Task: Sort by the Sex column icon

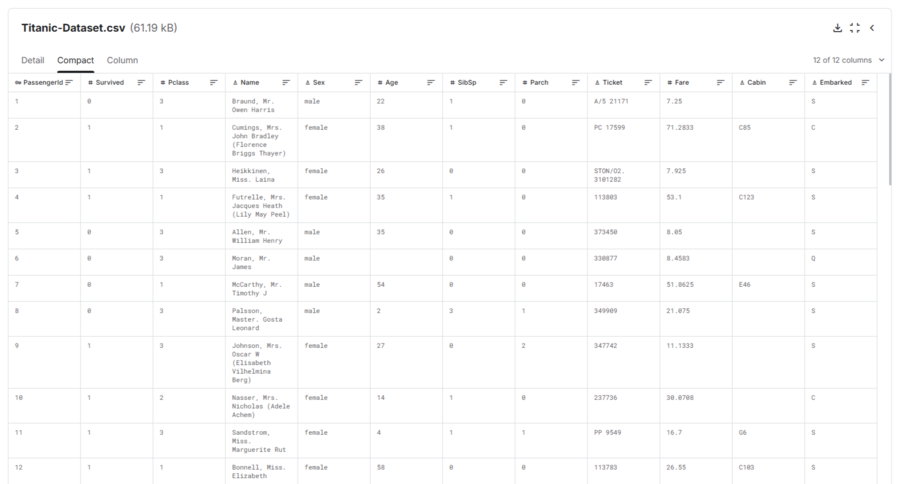Action: coord(358,83)
